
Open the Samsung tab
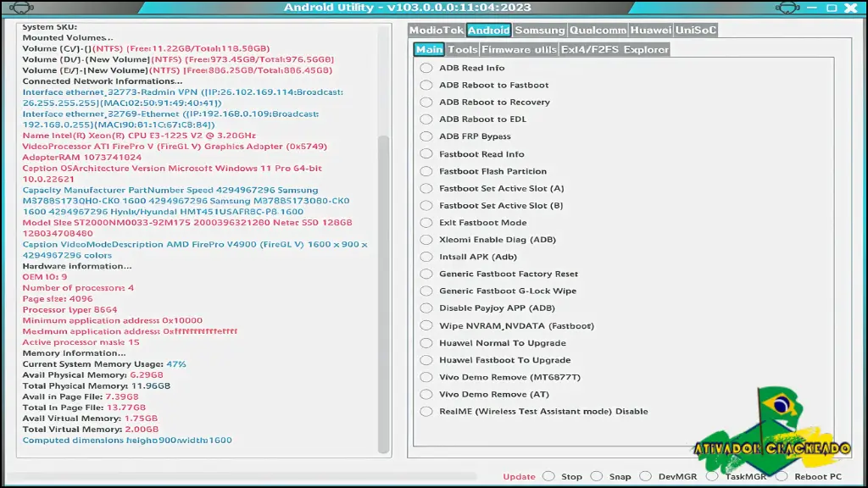(540, 30)
